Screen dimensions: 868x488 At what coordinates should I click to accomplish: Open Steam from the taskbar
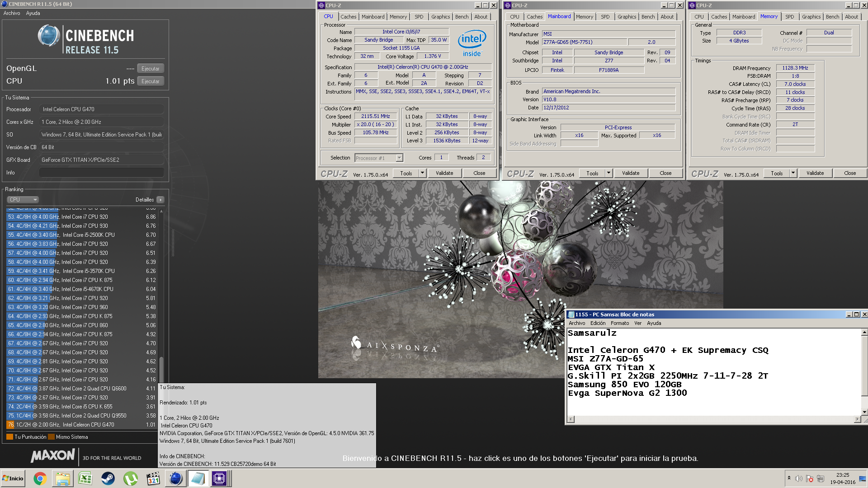pyautogui.click(x=108, y=479)
